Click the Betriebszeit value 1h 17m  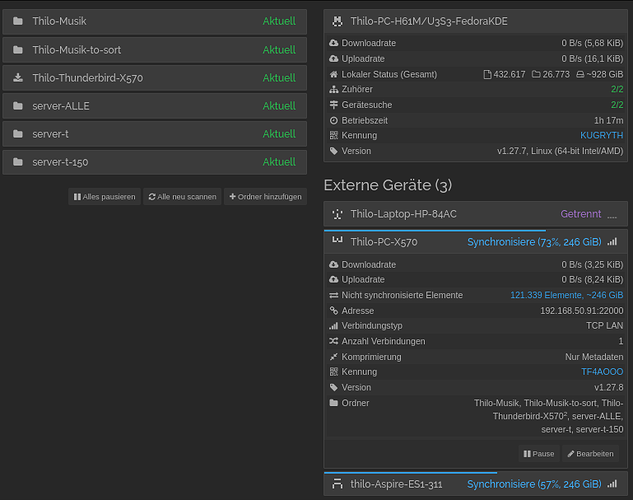click(x=608, y=120)
